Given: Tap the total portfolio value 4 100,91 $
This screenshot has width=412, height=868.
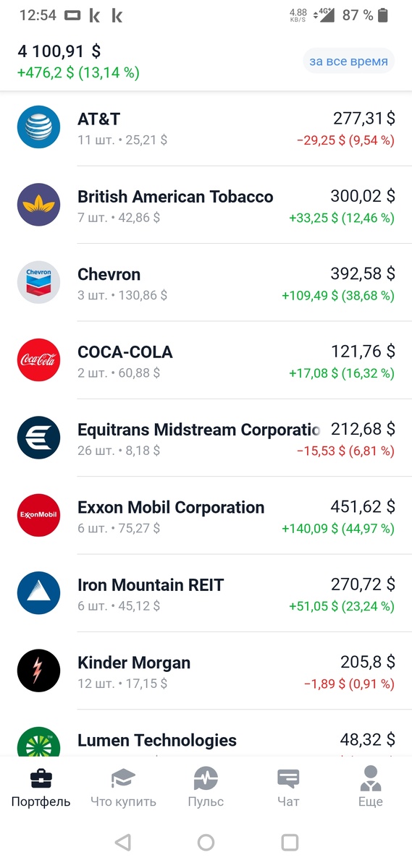Looking at the screenshot, I should pos(59,51).
